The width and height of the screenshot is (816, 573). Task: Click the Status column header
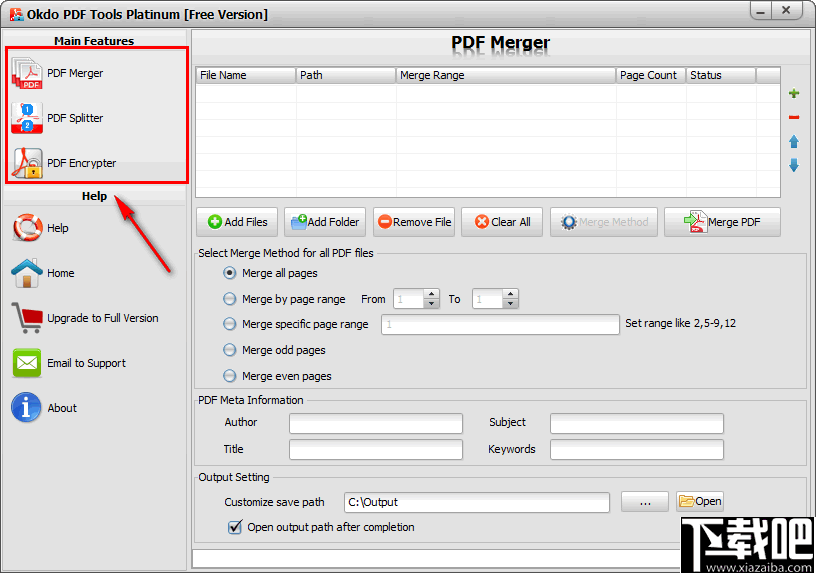[x=720, y=75]
